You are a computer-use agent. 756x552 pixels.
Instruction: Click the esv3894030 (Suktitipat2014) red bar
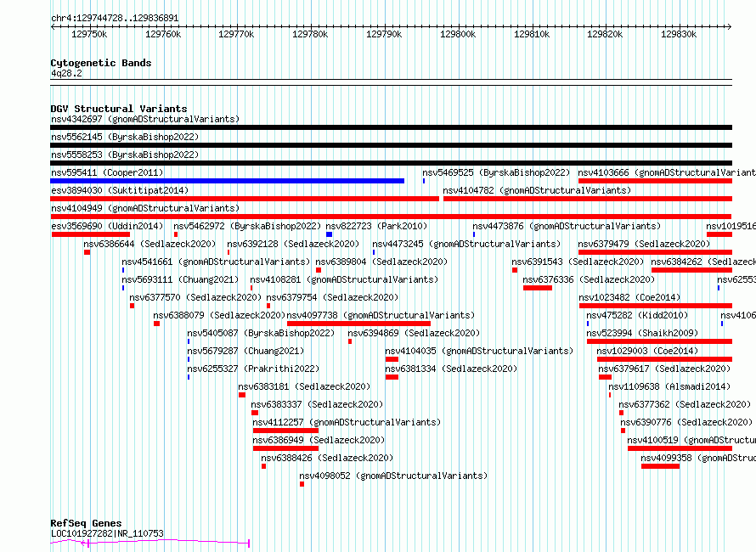pos(245,199)
